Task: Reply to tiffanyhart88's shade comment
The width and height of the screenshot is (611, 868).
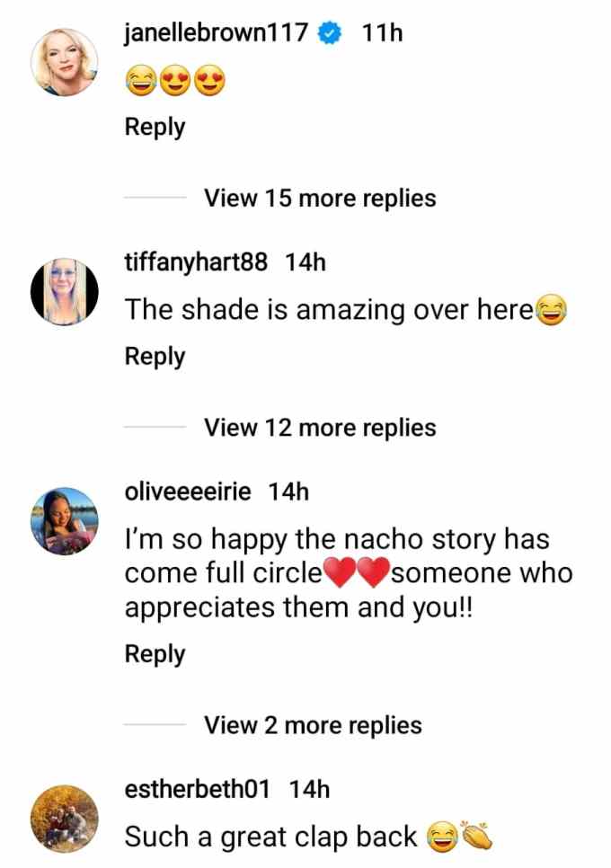Action: (155, 357)
